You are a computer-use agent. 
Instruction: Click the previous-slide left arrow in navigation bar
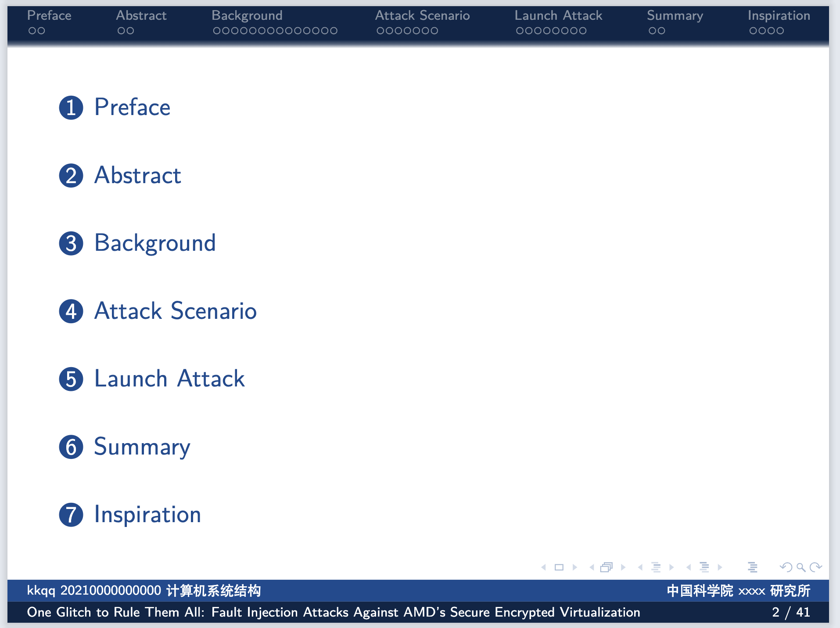pos(544,567)
